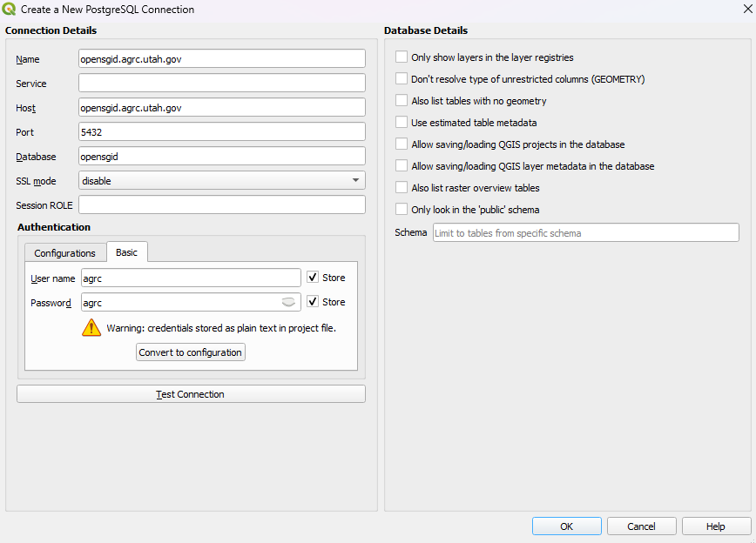Click the 'Authentication' section label
The height and width of the screenshot is (543, 756).
[x=54, y=227]
